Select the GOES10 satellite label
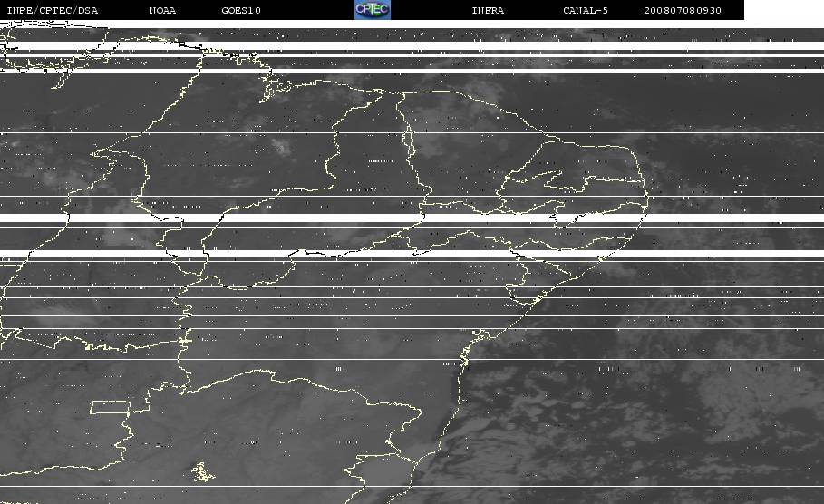 [241, 10]
